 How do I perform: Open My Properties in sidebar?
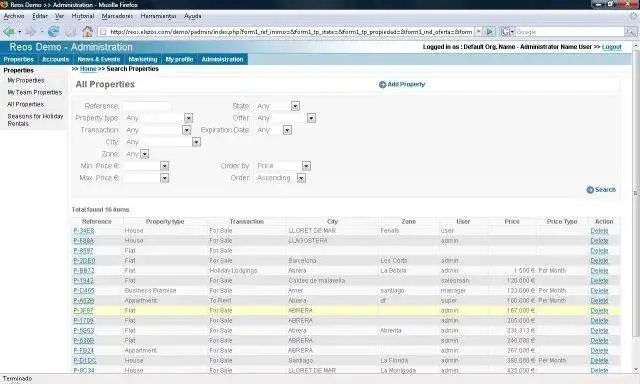[26, 81]
